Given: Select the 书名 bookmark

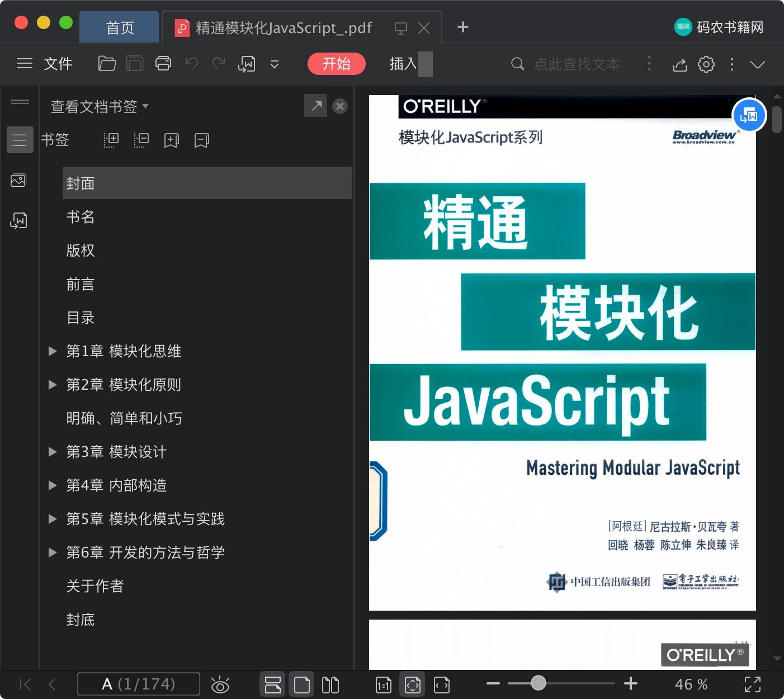Looking at the screenshot, I should (x=81, y=217).
